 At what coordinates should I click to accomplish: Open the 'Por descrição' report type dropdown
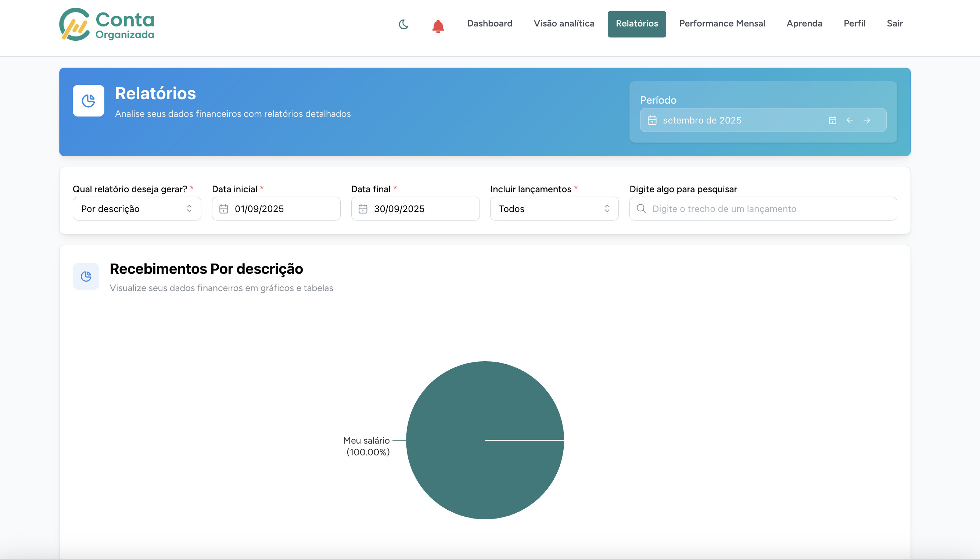click(137, 209)
